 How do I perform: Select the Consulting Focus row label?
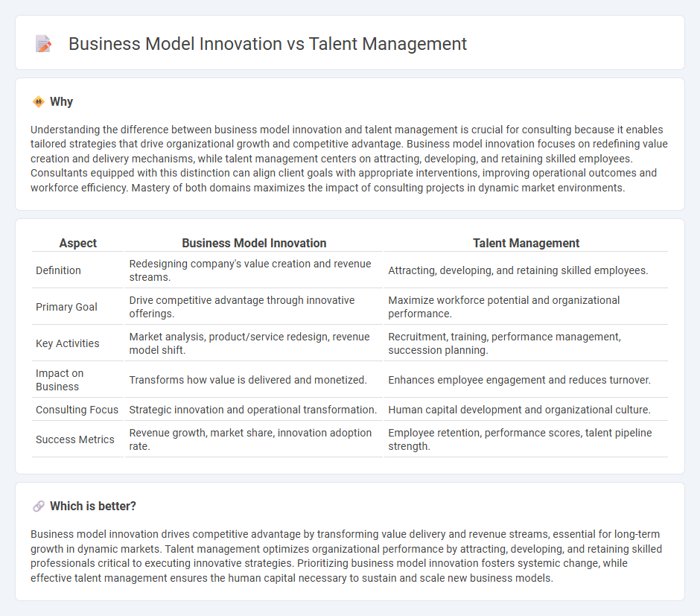coord(77,410)
